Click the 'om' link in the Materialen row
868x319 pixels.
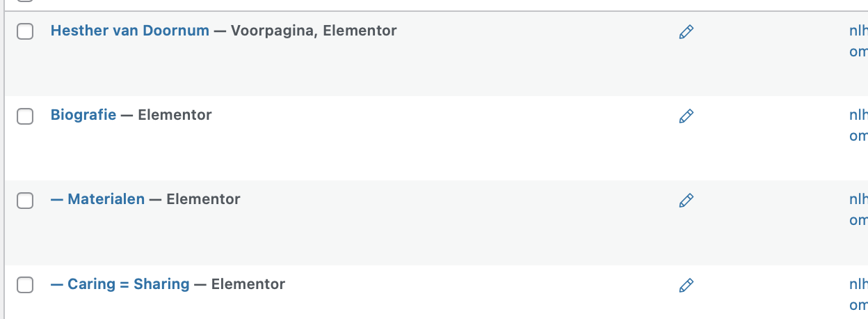coord(858,220)
